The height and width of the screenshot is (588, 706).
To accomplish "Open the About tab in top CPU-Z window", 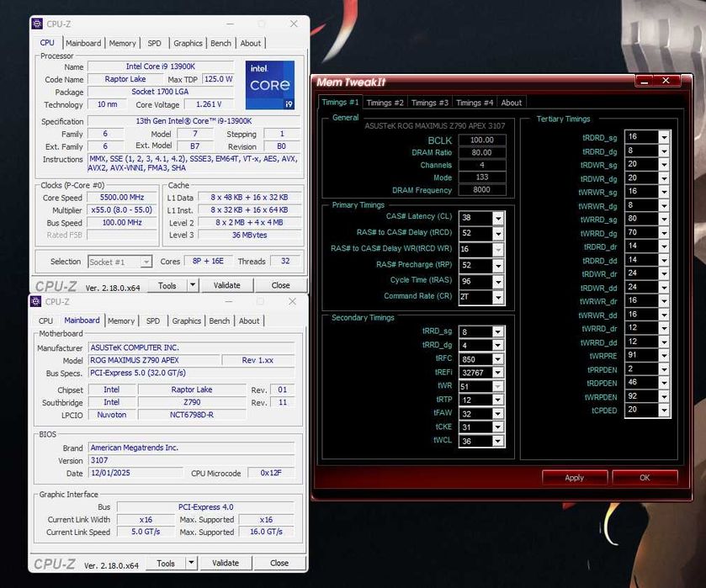I will pos(251,43).
